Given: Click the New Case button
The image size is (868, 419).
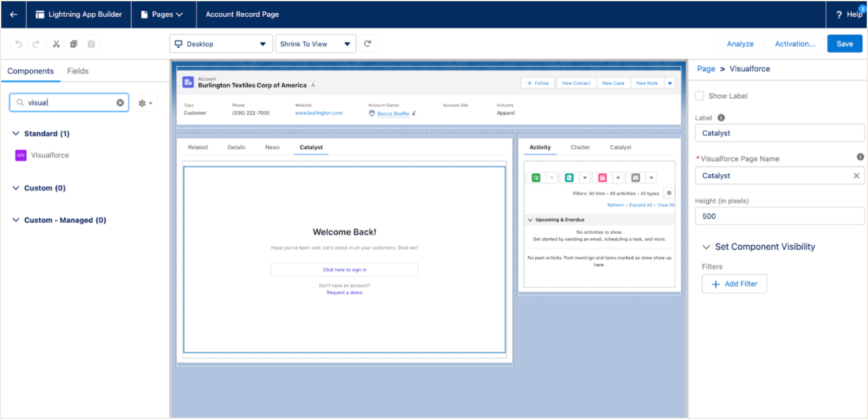Looking at the screenshot, I should 613,83.
